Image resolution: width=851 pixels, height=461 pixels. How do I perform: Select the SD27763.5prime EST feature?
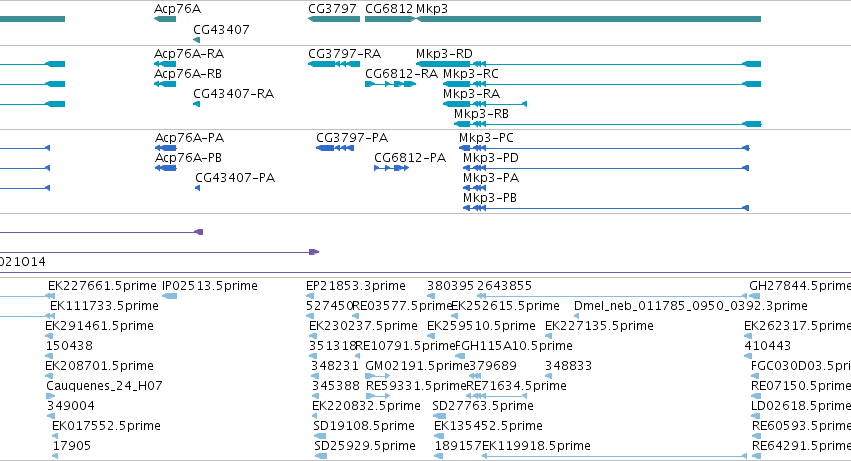(x=439, y=416)
